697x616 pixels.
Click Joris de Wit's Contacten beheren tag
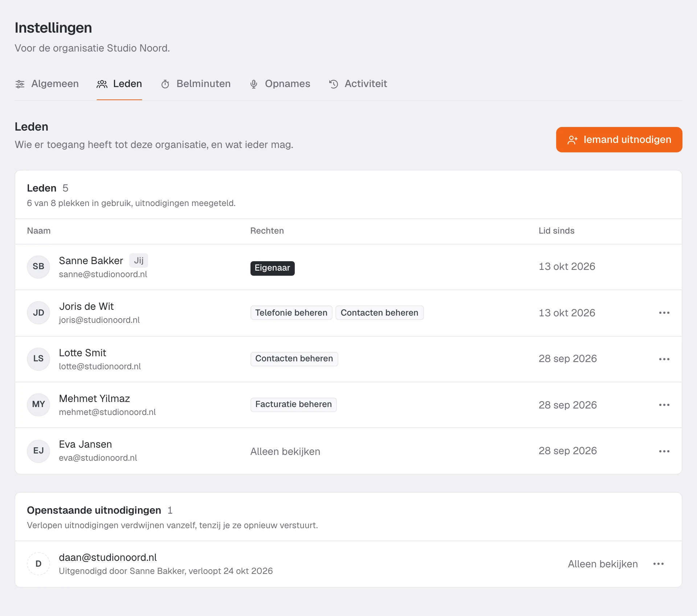click(380, 313)
